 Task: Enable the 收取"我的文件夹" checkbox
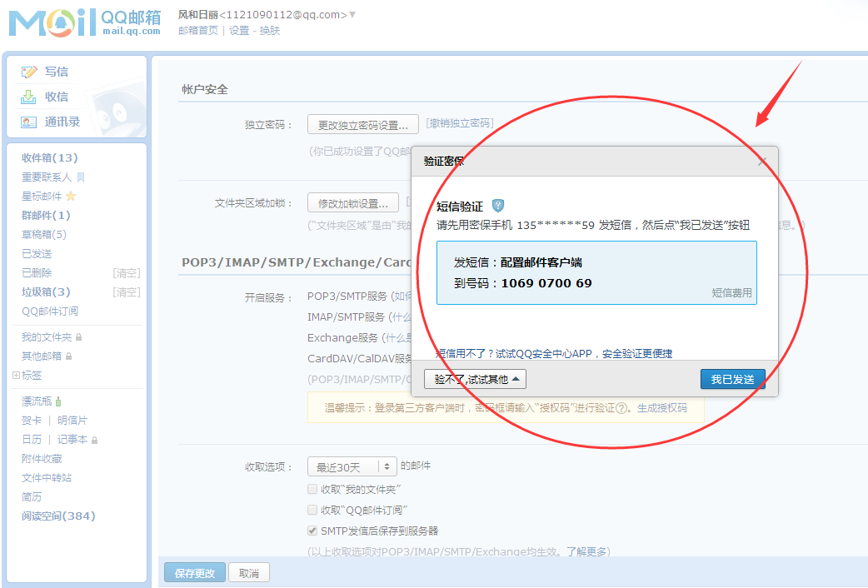[312, 489]
